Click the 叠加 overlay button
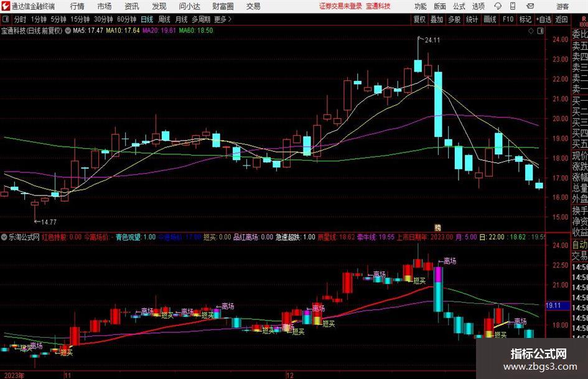 pyautogui.click(x=437, y=19)
